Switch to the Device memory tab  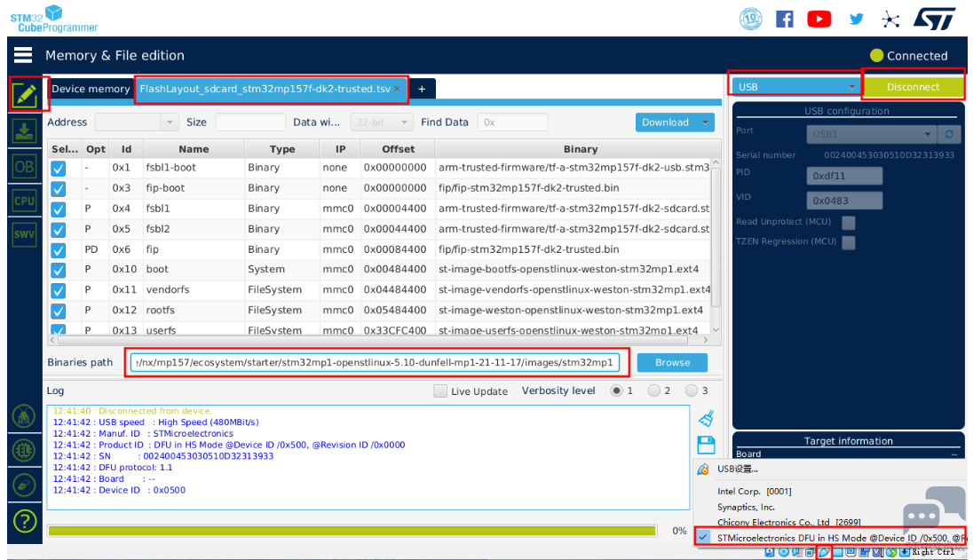[91, 89]
